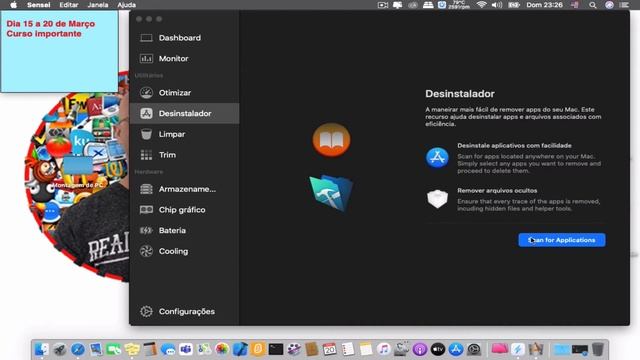The image size is (640, 360).
Task: Open Podcasts from the Dock
Action: [420, 349]
